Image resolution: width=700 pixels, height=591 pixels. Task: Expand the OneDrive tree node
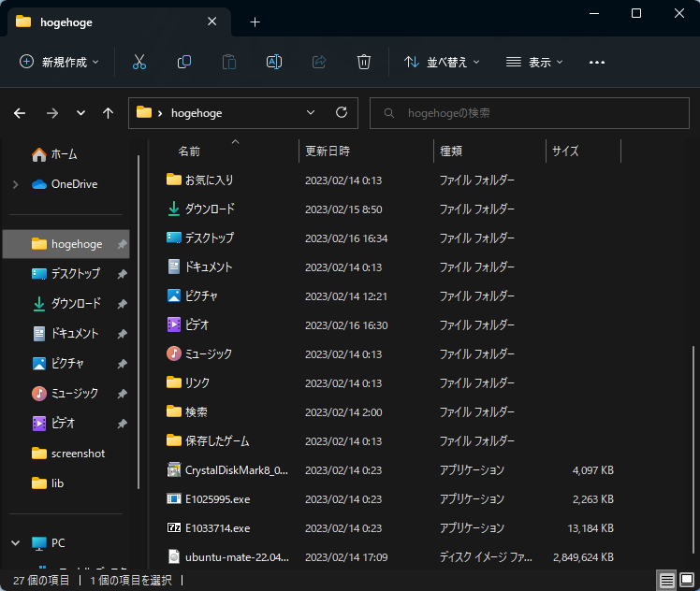click(16, 184)
